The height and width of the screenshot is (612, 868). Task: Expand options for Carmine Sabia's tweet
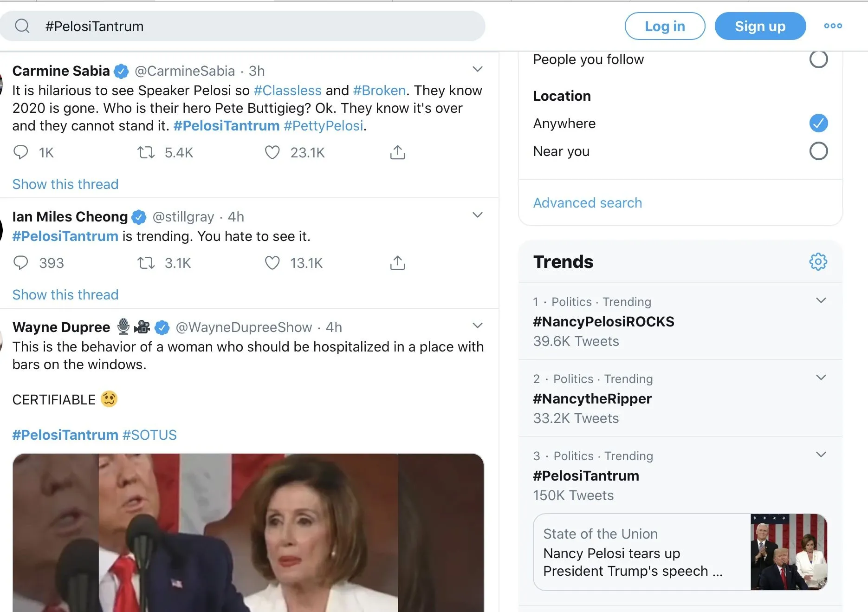click(x=477, y=70)
